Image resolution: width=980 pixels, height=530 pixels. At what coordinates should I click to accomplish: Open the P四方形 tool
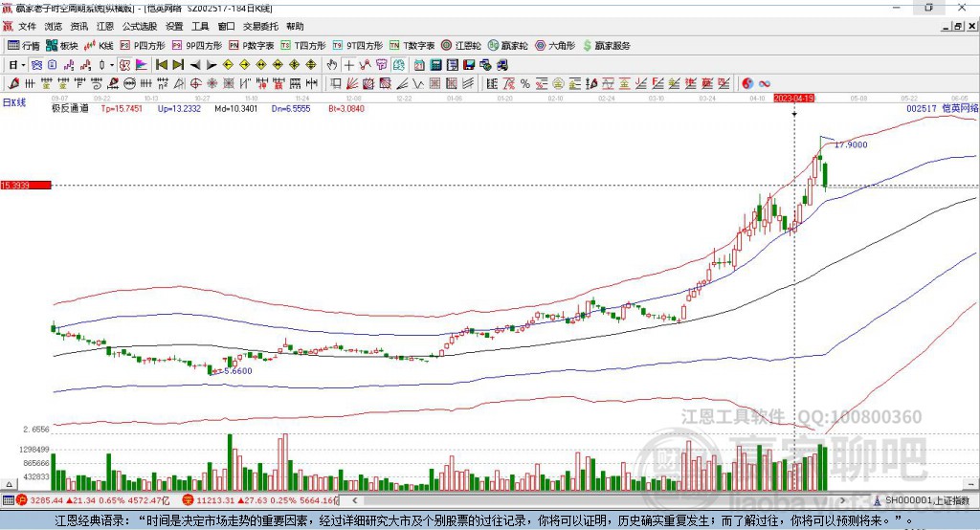point(143,46)
